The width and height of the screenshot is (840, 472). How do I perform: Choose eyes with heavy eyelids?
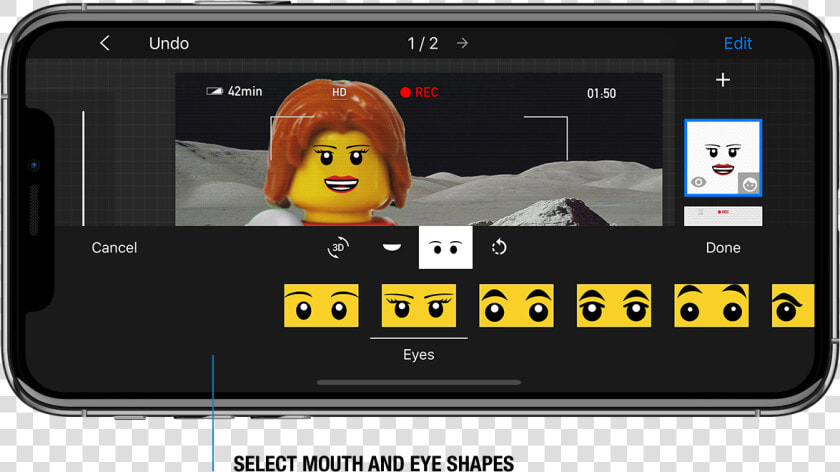tap(614, 305)
